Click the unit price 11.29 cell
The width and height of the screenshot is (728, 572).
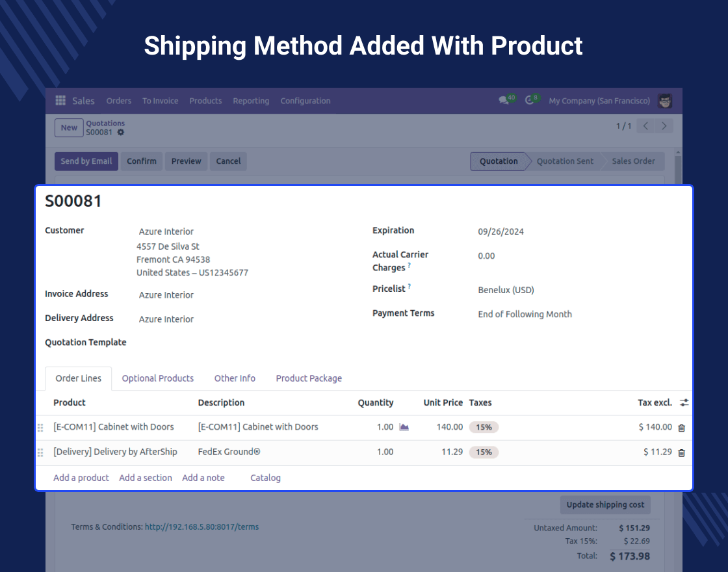click(452, 452)
